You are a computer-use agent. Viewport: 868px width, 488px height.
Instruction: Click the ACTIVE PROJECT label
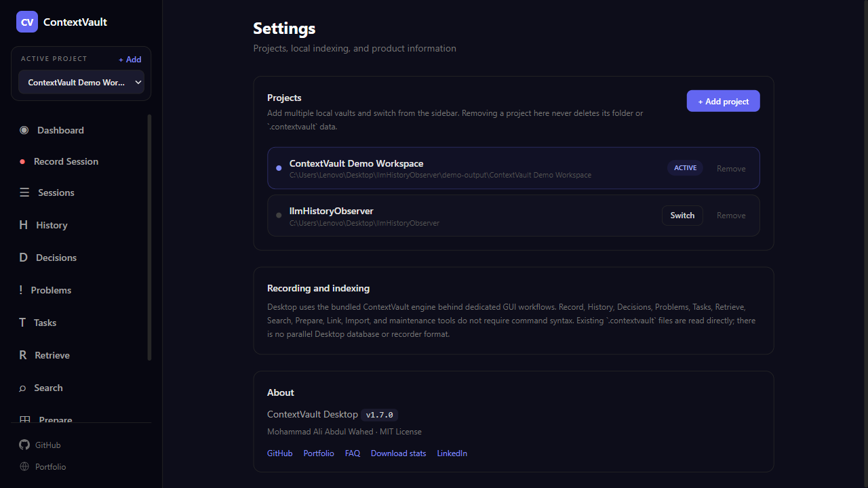pos(54,59)
